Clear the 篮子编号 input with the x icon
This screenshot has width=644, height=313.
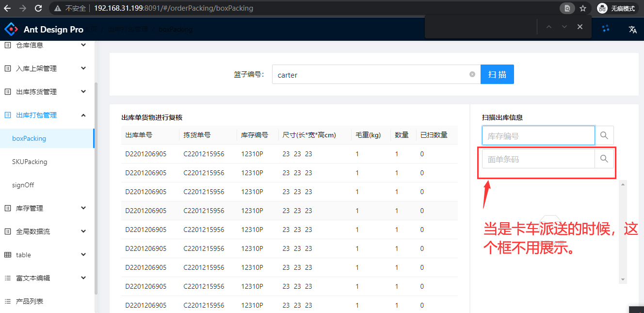[x=472, y=74]
